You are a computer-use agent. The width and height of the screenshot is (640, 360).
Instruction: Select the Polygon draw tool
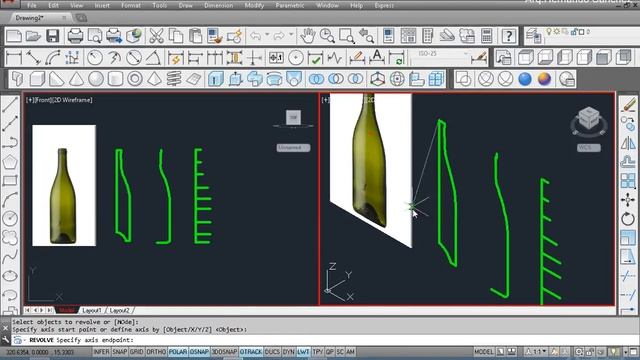coord(10,162)
